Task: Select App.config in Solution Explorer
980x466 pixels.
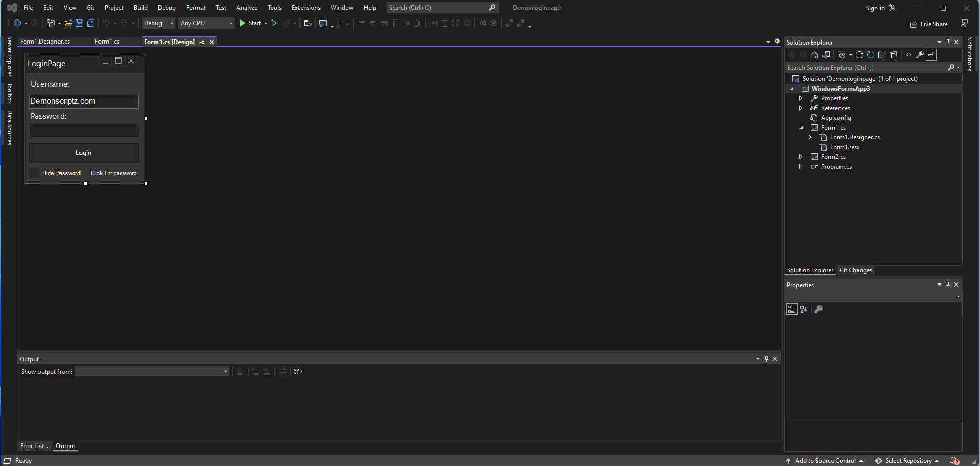Action: pyautogui.click(x=835, y=118)
